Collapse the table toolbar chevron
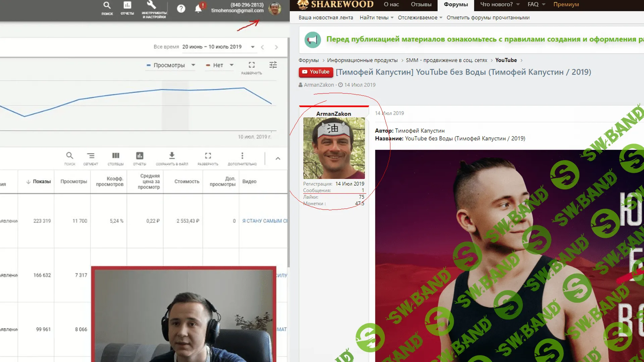The height and width of the screenshot is (362, 644). click(278, 159)
